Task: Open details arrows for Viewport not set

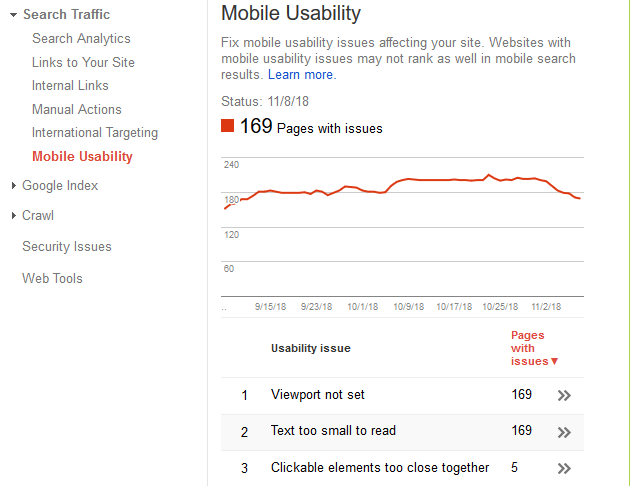Action: click(x=564, y=396)
